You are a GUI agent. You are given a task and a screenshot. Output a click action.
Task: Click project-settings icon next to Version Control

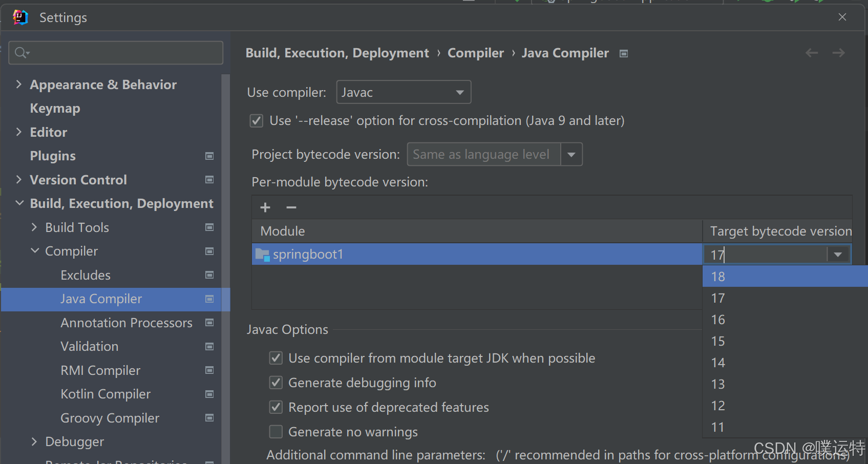pos(209,180)
